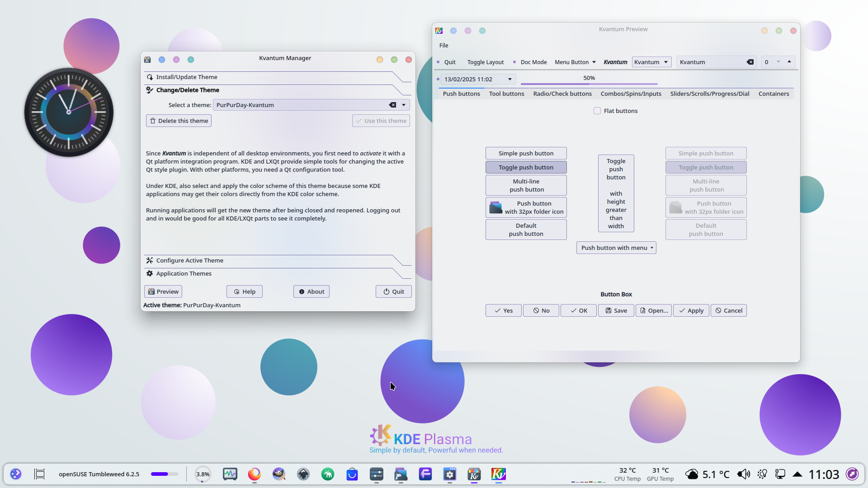Click the Quit button in Kvantum Manager
This screenshot has height=488, width=868.
click(x=393, y=291)
